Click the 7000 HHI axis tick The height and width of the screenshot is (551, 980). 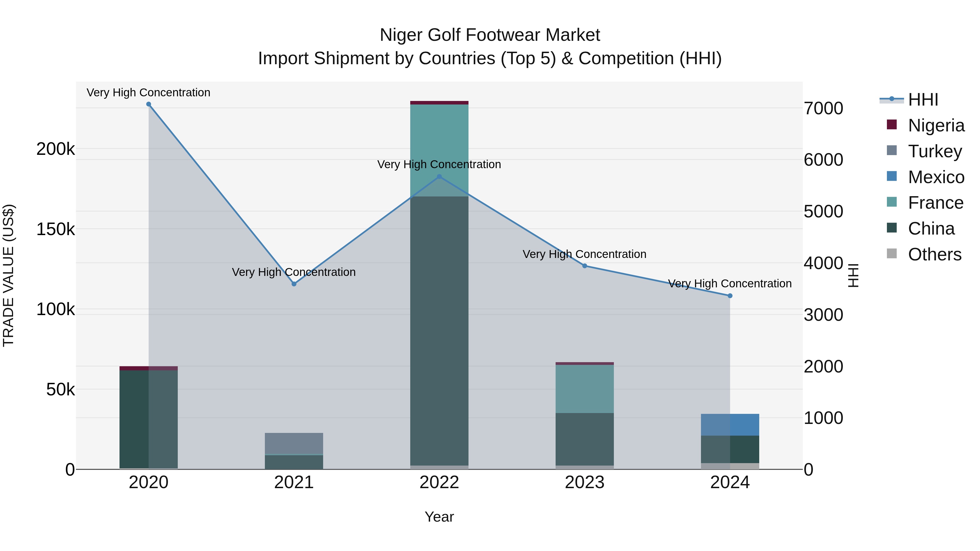pos(824,108)
